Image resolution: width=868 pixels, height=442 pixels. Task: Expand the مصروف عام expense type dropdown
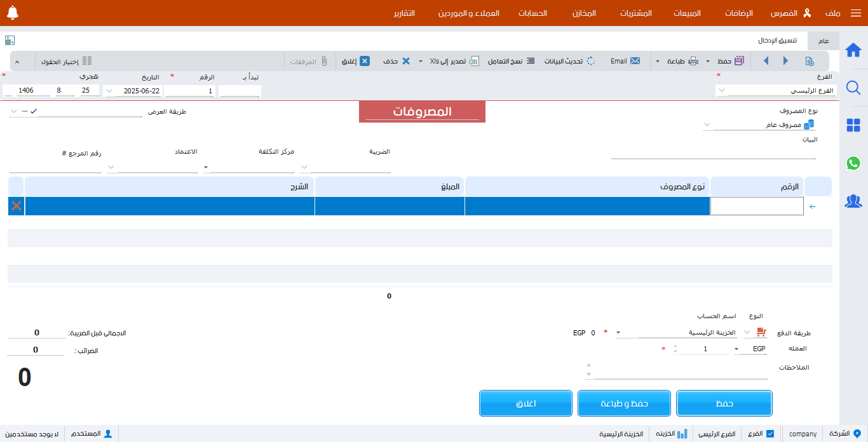(x=707, y=125)
